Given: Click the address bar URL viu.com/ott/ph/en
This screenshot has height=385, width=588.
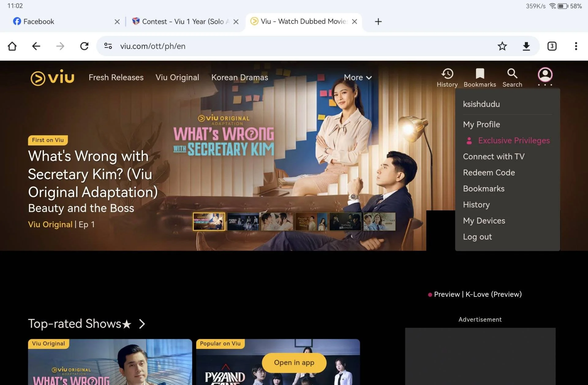Looking at the screenshot, I should [x=153, y=46].
